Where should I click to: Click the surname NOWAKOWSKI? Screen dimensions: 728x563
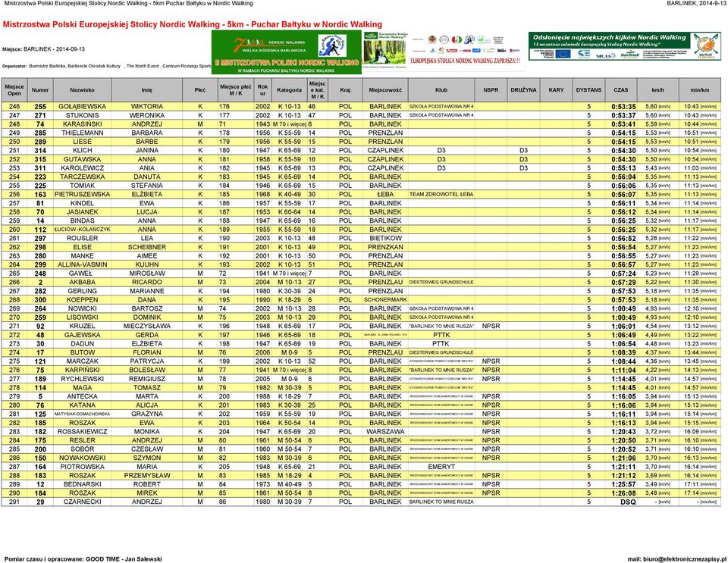point(82,458)
